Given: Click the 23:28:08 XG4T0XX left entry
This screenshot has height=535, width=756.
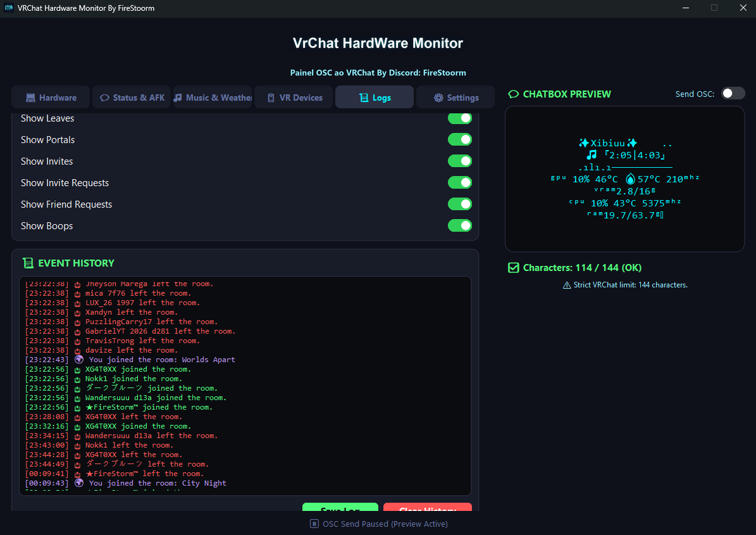Looking at the screenshot, I should (104, 417).
